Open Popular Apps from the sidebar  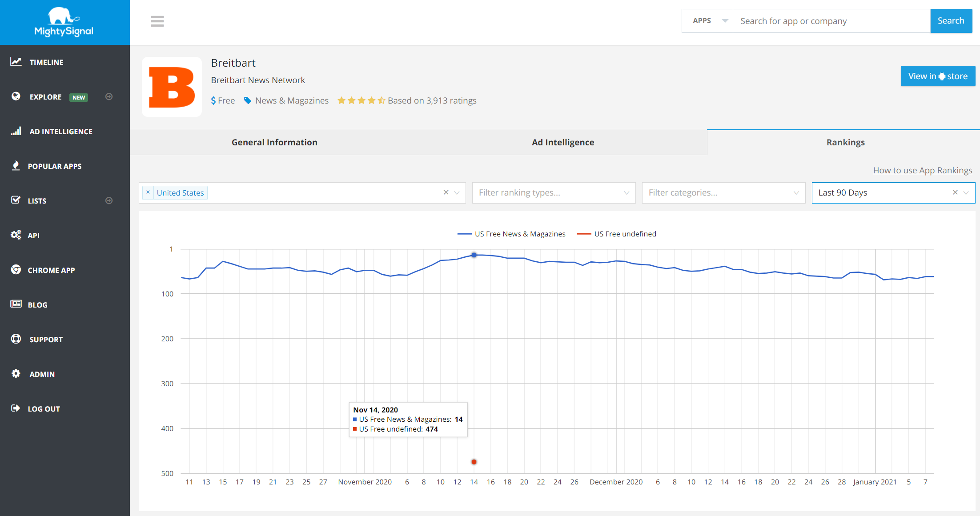(x=55, y=166)
